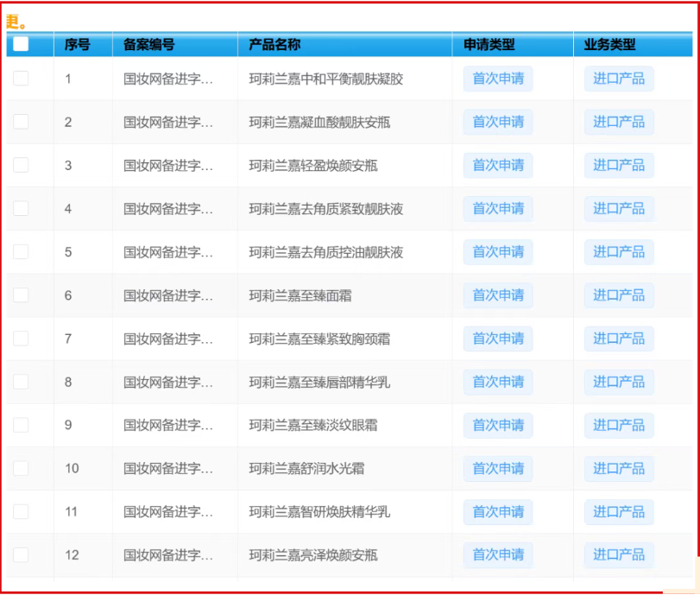Select product 珂莉兰嘉舒润水光霜
The width and height of the screenshot is (700, 595).
coord(306,469)
